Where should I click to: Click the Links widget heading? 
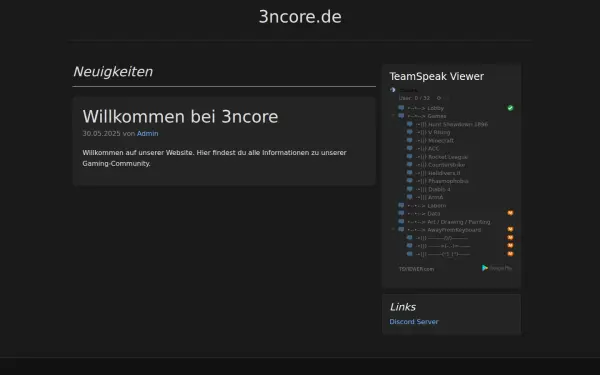(x=403, y=307)
